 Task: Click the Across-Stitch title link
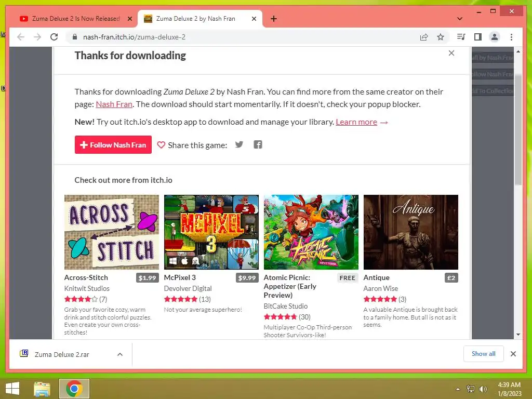86,277
